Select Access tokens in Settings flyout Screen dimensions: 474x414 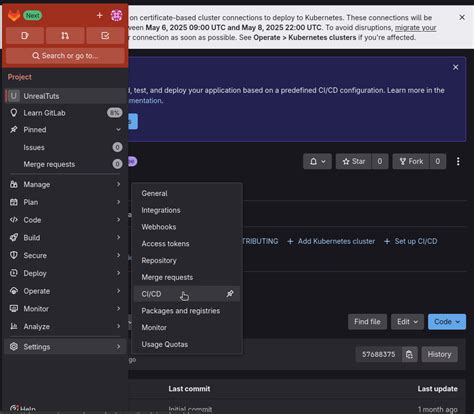click(x=187, y=244)
